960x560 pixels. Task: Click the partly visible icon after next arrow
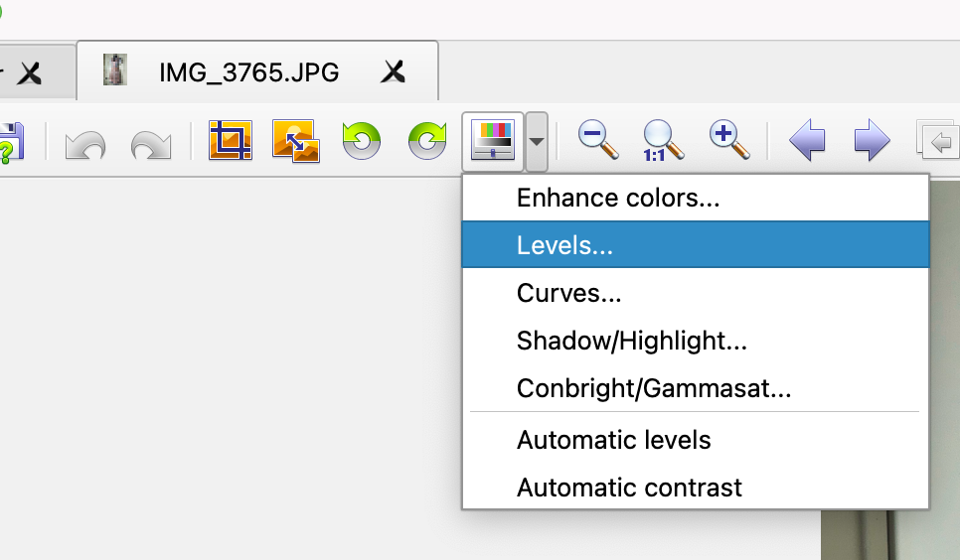point(937,140)
